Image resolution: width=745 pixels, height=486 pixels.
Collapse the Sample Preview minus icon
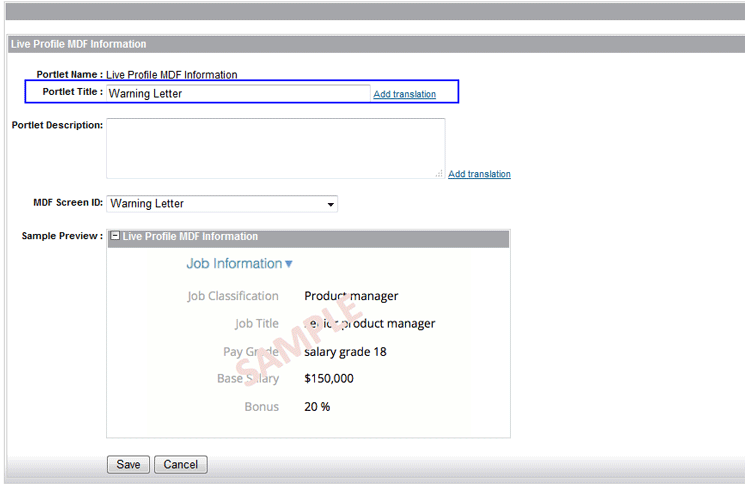point(115,237)
